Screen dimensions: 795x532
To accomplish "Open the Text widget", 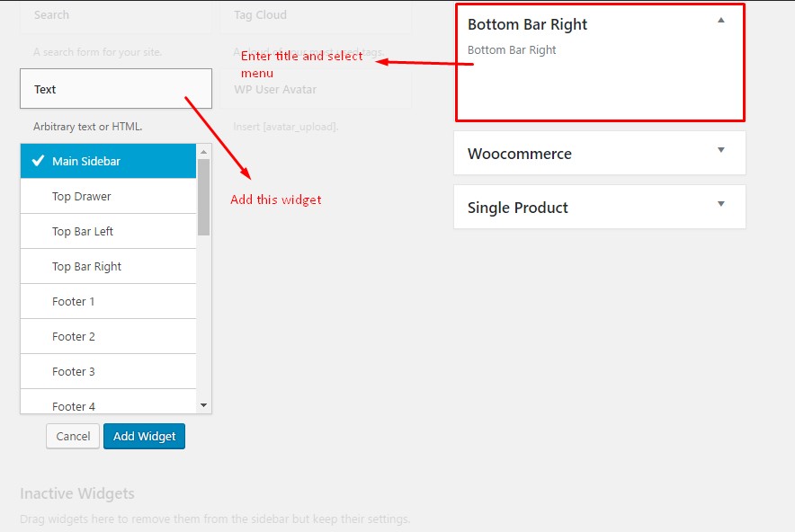I will (116, 89).
